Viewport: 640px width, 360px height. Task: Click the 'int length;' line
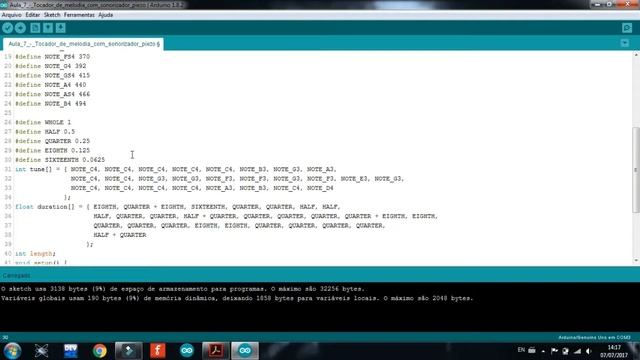(35, 254)
